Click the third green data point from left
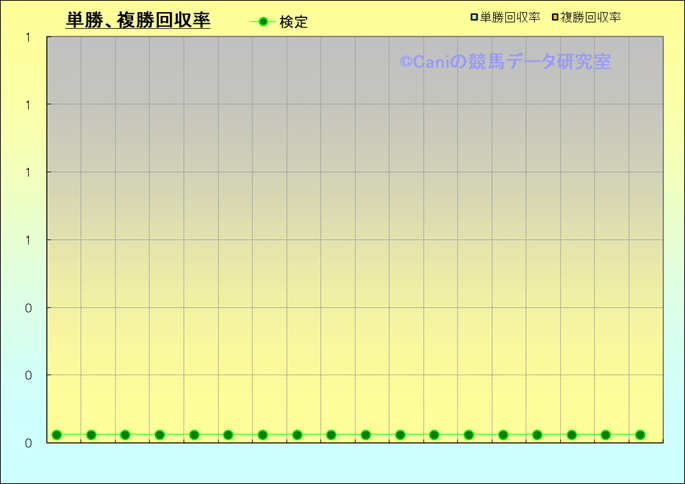Screen dimensions: 685x484 (x=125, y=435)
